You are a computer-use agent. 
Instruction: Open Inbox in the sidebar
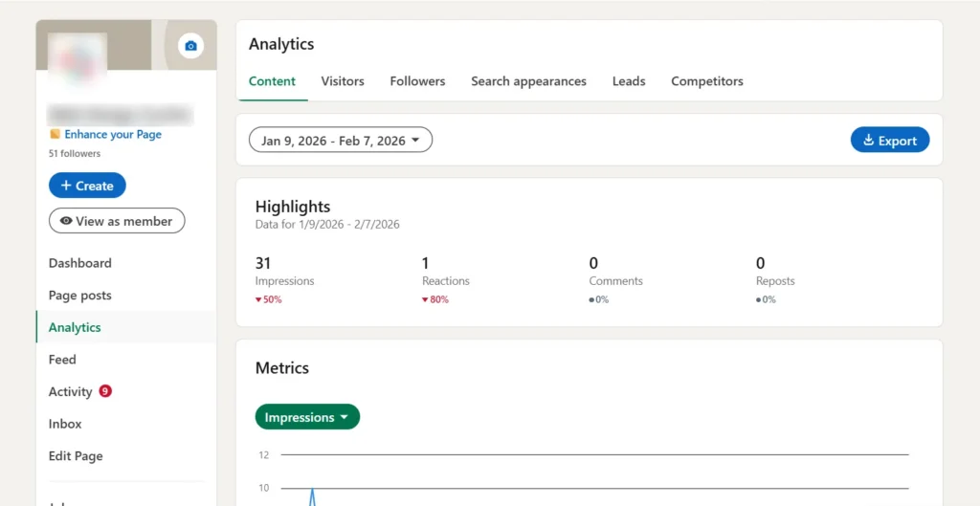pos(65,424)
